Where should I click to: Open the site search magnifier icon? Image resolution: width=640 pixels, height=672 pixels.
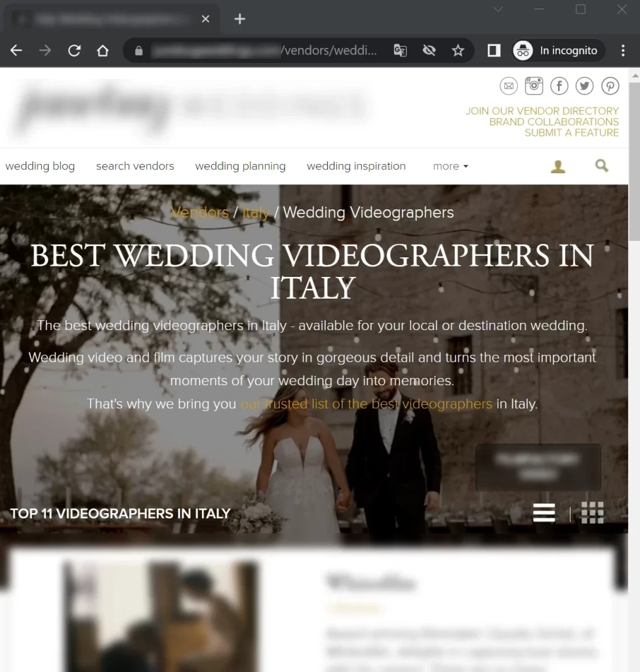601,166
